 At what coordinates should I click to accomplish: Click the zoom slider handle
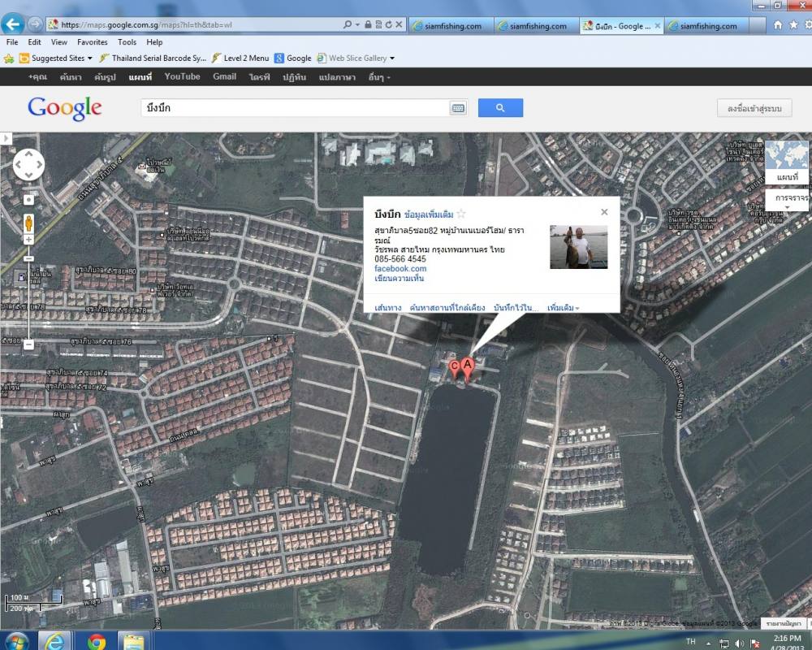tap(28, 258)
